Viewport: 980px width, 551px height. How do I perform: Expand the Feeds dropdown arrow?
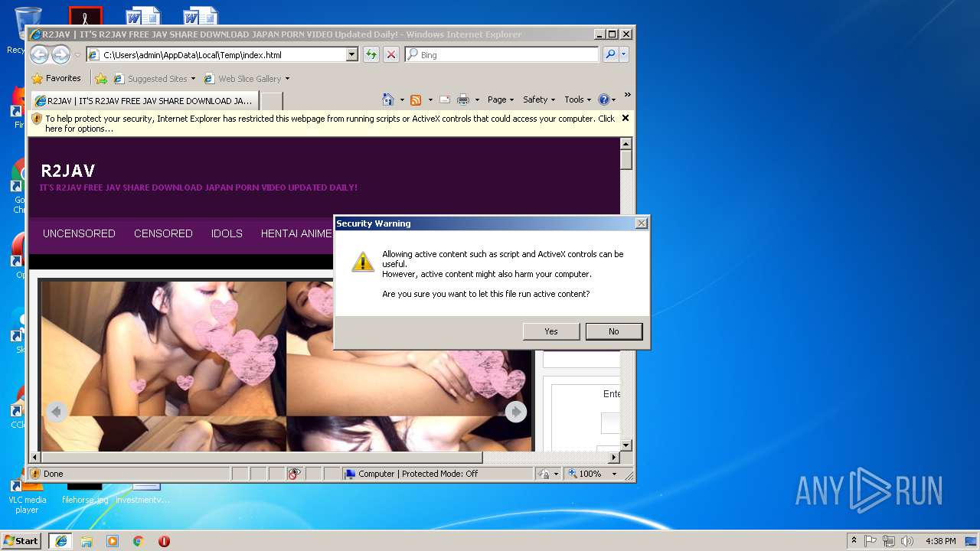pyautogui.click(x=430, y=99)
